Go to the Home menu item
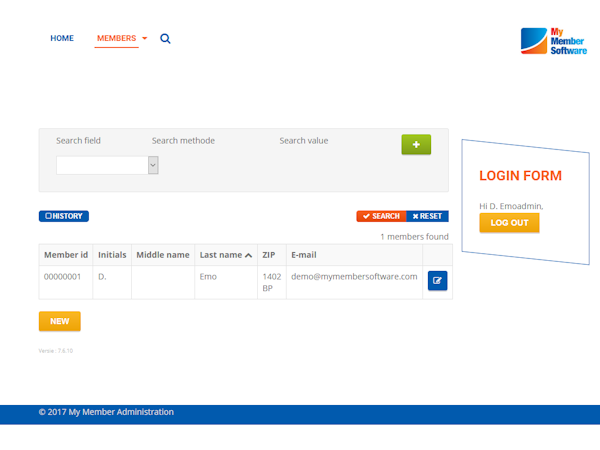Viewport: 600px width, 450px height. [62, 38]
